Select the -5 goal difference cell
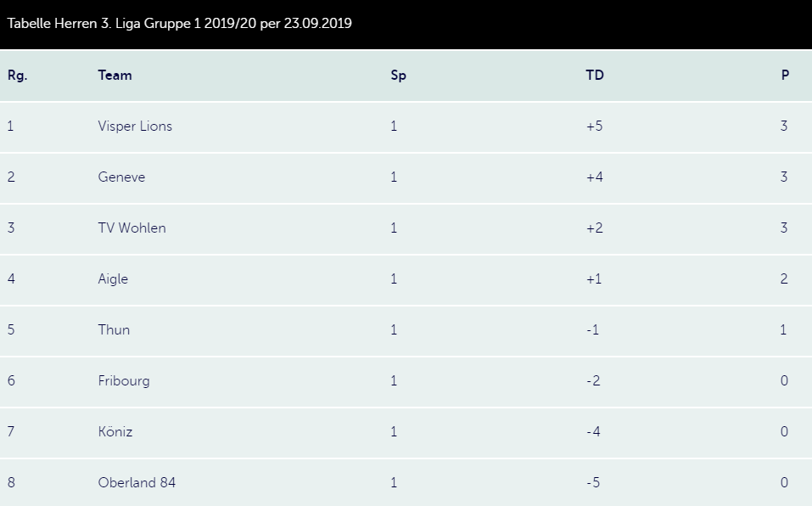Screen dimensions: 812x506 [x=593, y=483]
